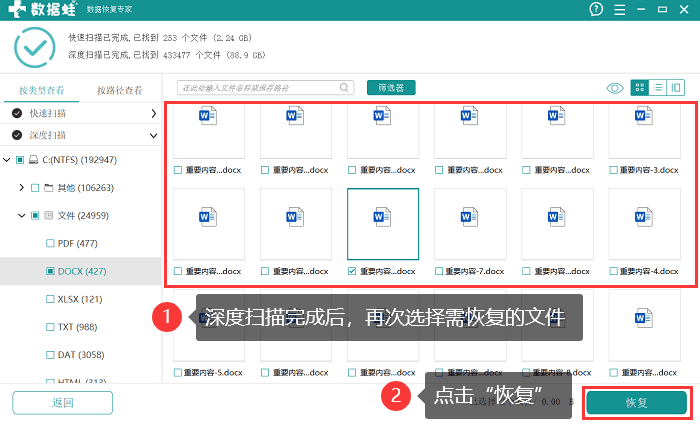Switch to detail pane view layout

coord(675,88)
